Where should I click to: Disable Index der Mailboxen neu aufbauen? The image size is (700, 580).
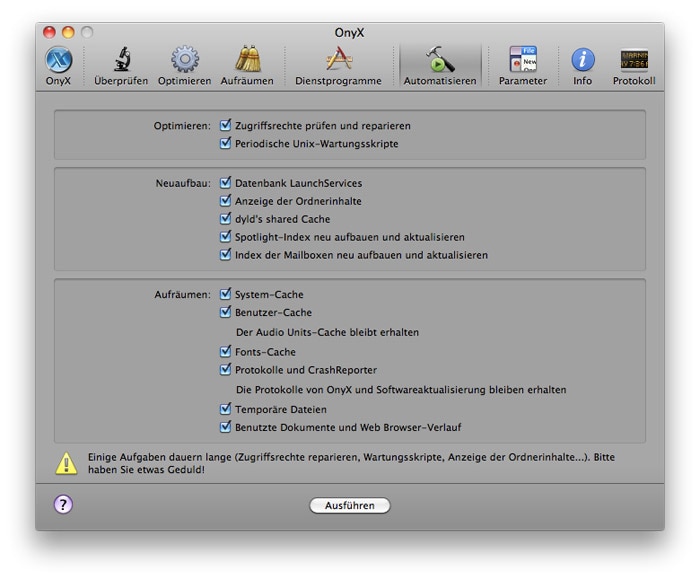[225, 255]
